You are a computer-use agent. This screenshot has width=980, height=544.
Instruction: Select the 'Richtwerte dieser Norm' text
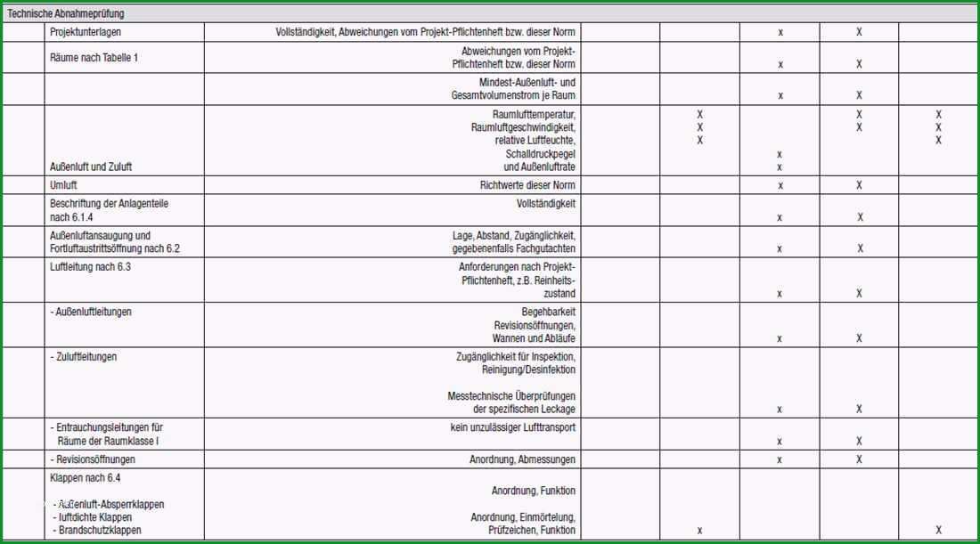[527, 185]
